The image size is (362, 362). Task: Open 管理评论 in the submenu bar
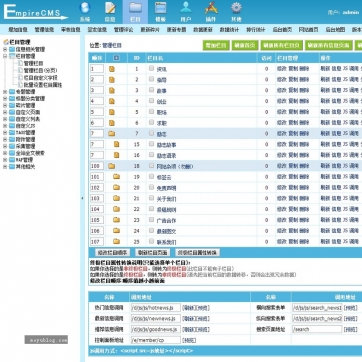click(x=124, y=30)
